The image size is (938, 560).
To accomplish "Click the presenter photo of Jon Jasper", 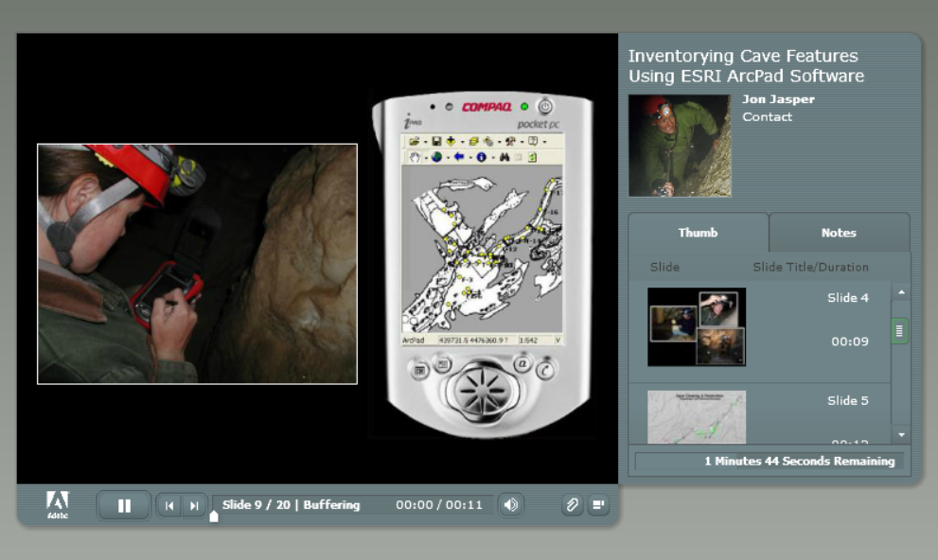I will pos(680,146).
